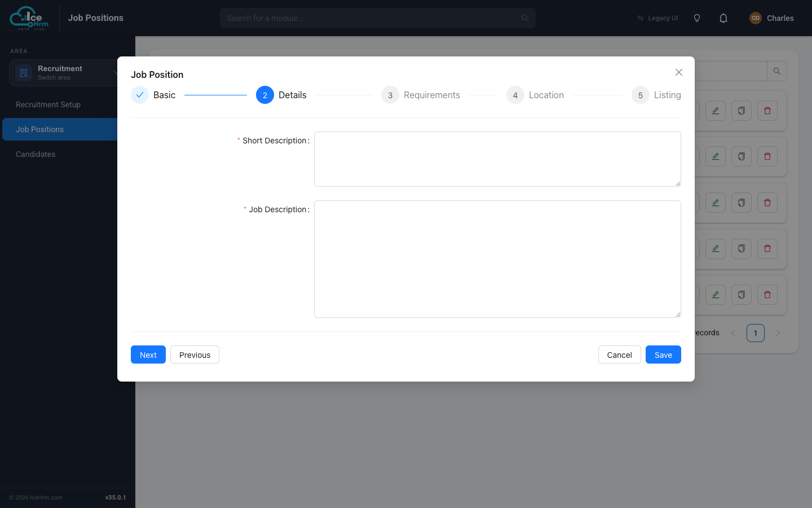Open Candidates in the sidebar
Image resolution: width=812 pixels, height=508 pixels.
(36, 154)
